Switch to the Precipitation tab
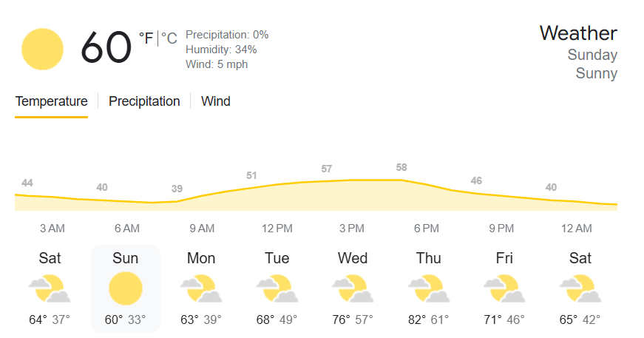Screen dimensions: 644x338 (x=144, y=101)
